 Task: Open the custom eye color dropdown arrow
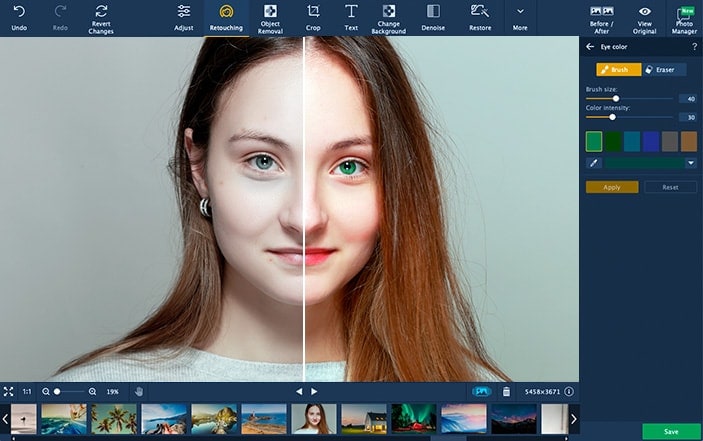click(x=690, y=163)
